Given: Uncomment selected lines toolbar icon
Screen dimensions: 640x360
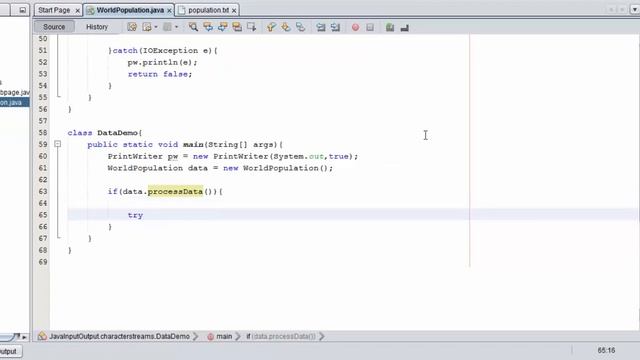Looking at the screenshot, I should (x=404, y=27).
